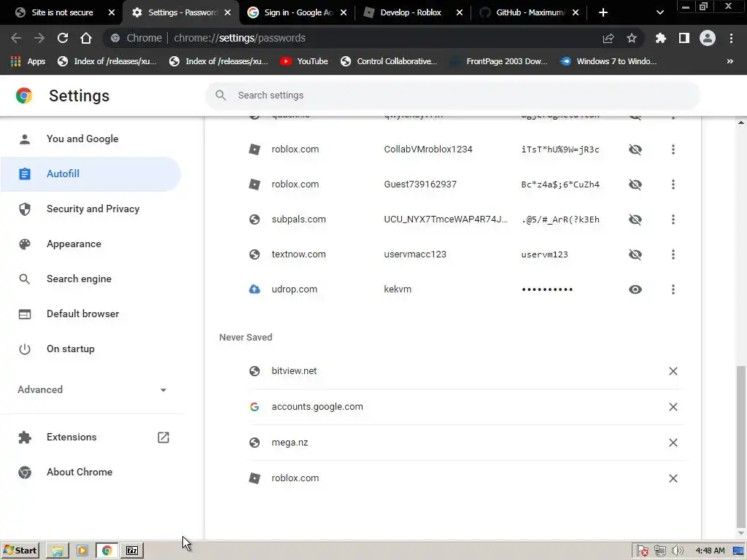Open FrontPage 2003 Download bookmark
Viewport: 747px width, 560px height.
(x=499, y=61)
